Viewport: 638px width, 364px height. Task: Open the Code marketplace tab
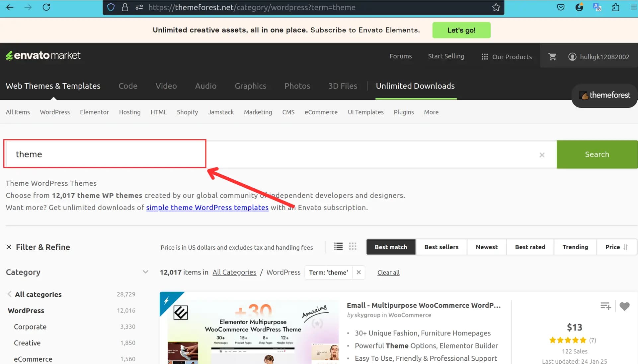tap(128, 86)
